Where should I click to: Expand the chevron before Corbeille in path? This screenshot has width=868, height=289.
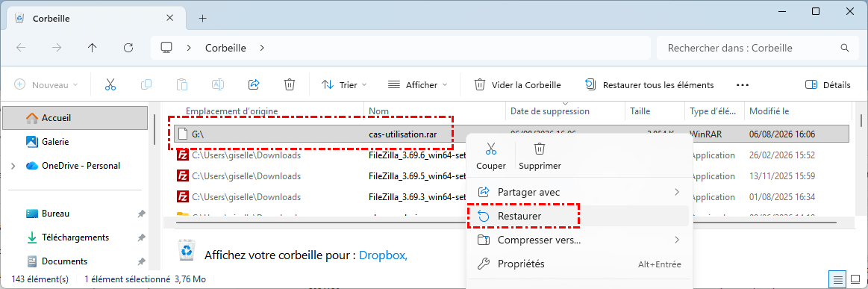click(x=190, y=48)
